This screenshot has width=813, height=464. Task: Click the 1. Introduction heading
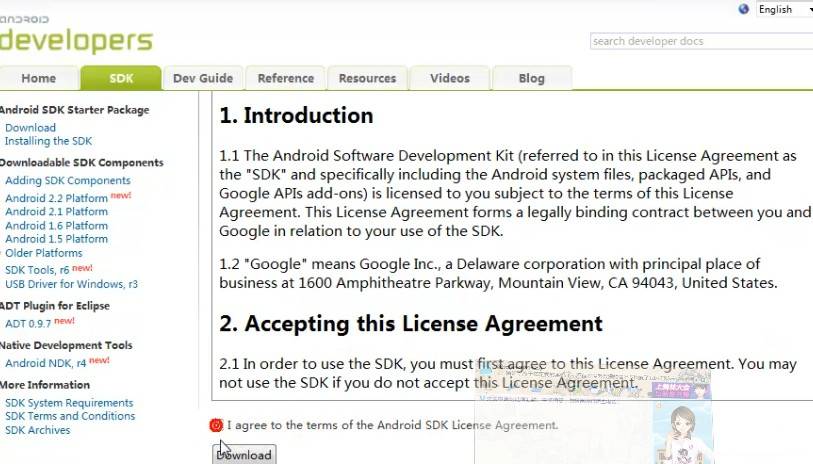point(296,115)
